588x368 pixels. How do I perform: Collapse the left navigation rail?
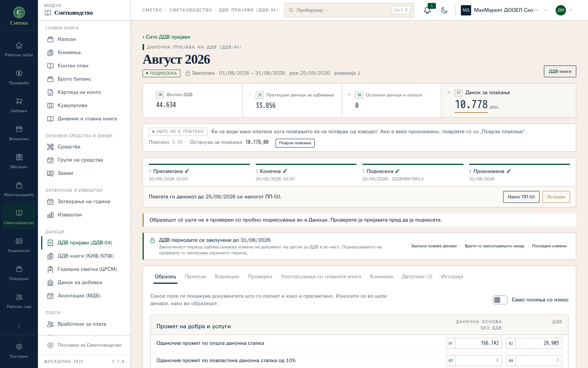pyautogui.click(x=19, y=326)
